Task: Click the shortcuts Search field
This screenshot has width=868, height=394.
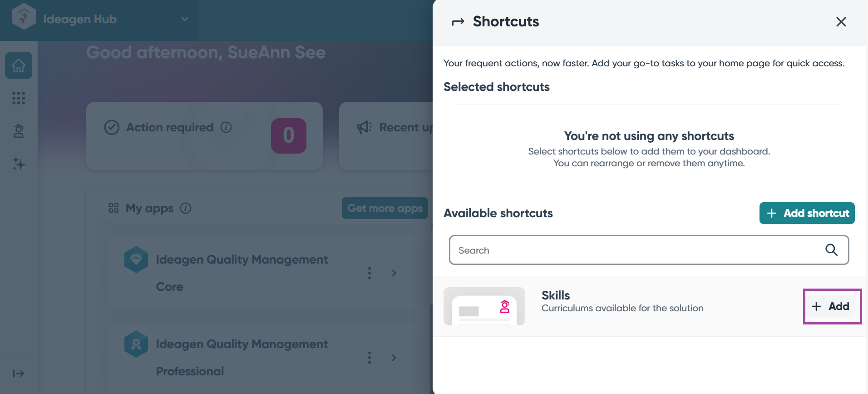Action: pos(636,250)
